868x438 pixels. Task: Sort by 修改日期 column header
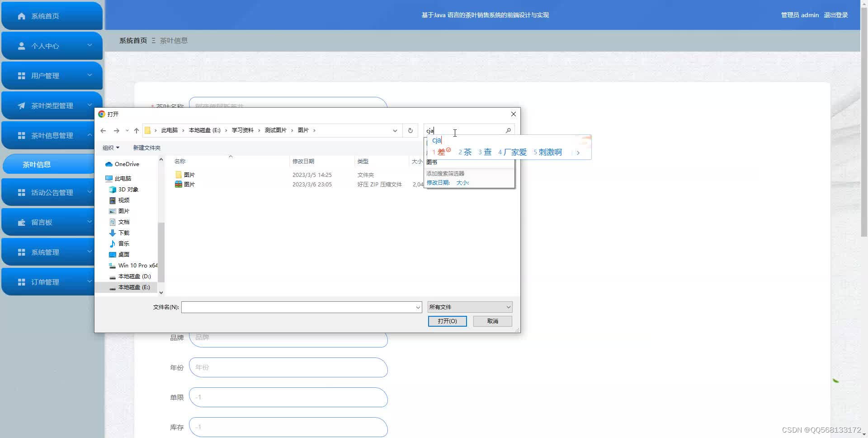pos(303,161)
